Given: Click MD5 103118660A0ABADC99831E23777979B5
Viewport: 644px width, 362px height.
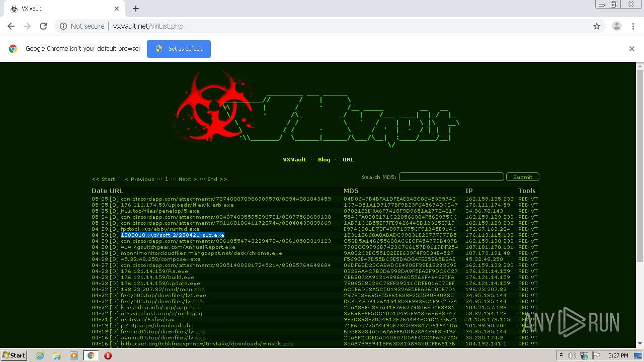Looking at the screenshot, I should tap(400, 235).
